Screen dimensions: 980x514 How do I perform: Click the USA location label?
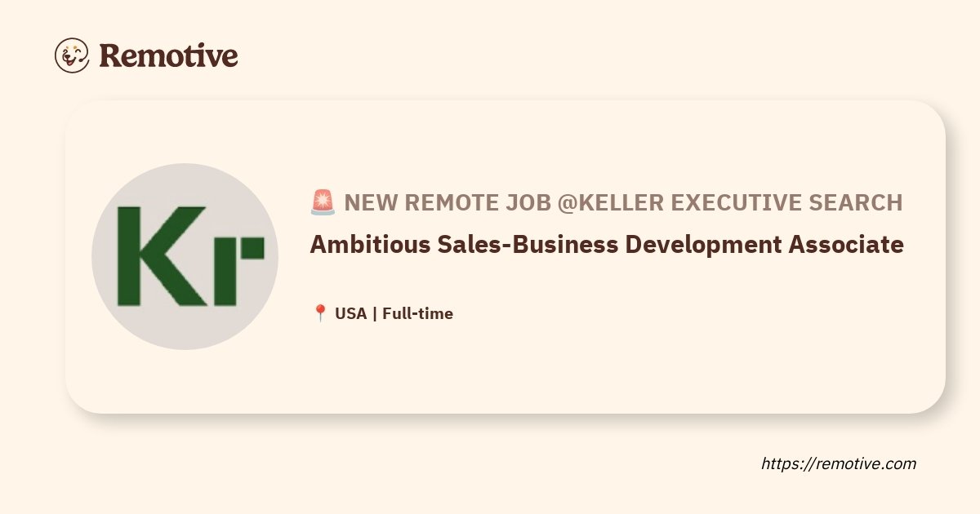[x=351, y=313]
